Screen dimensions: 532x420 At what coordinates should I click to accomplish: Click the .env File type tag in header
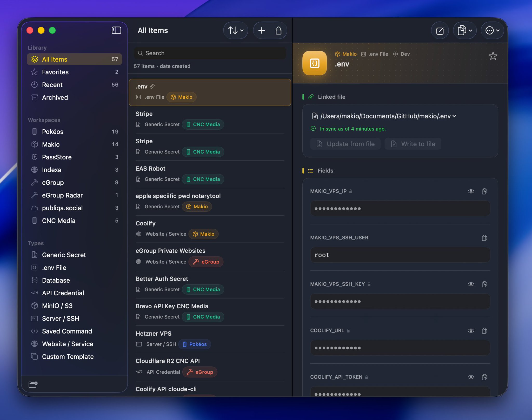point(375,54)
